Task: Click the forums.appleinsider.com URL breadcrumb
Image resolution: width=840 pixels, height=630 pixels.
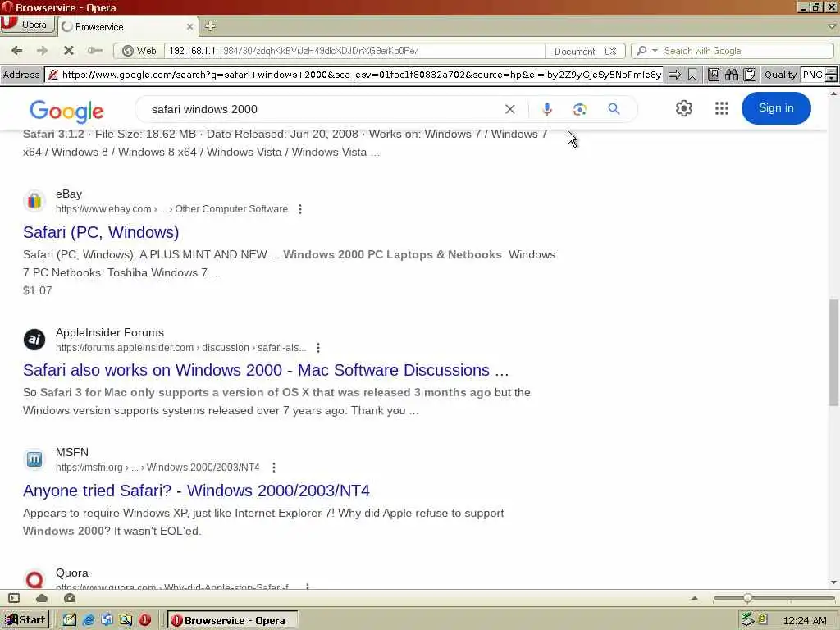Action: coord(181,348)
